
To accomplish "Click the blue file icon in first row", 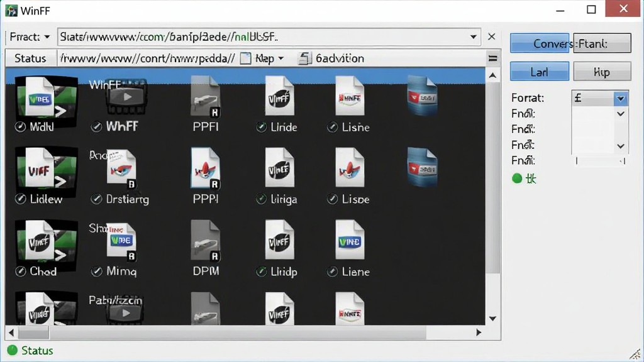I will [x=422, y=96].
